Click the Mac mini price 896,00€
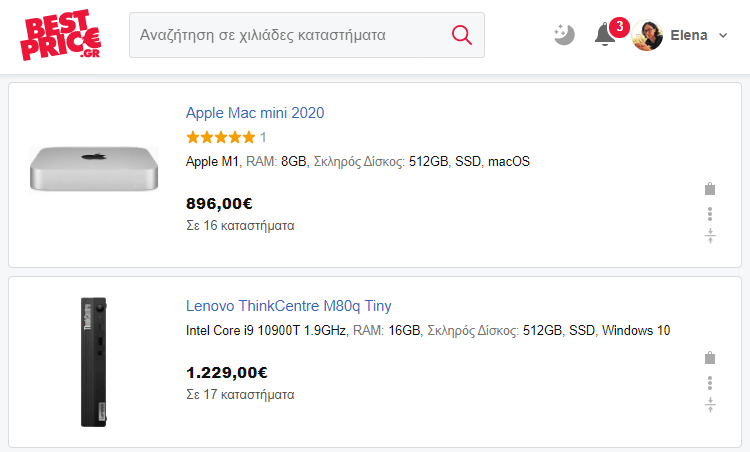 click(x=219, y=204)
